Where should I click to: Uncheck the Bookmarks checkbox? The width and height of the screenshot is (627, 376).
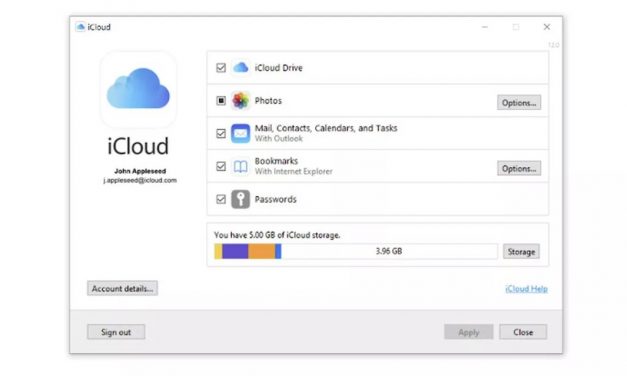click(221, 166)
